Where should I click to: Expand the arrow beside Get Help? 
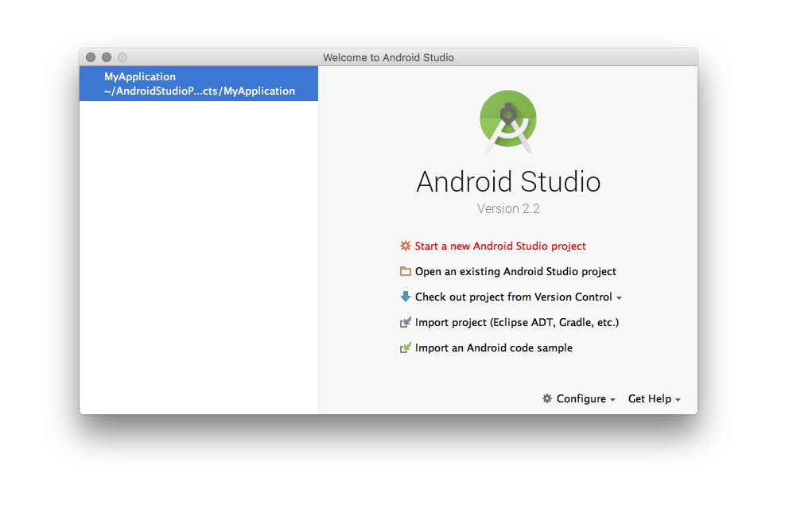pos(678,400)
